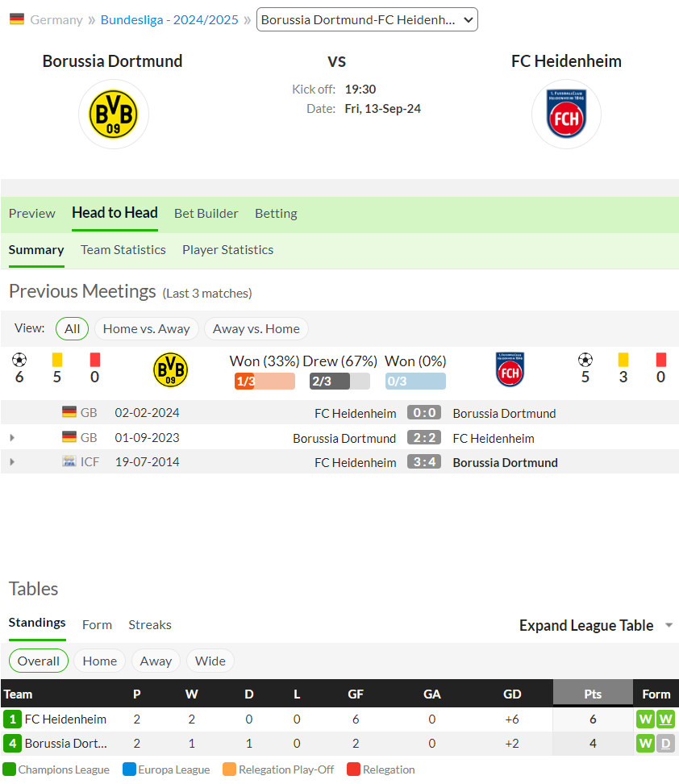Open the match selector dropdown
679x784 pixels.
point(367,19)
